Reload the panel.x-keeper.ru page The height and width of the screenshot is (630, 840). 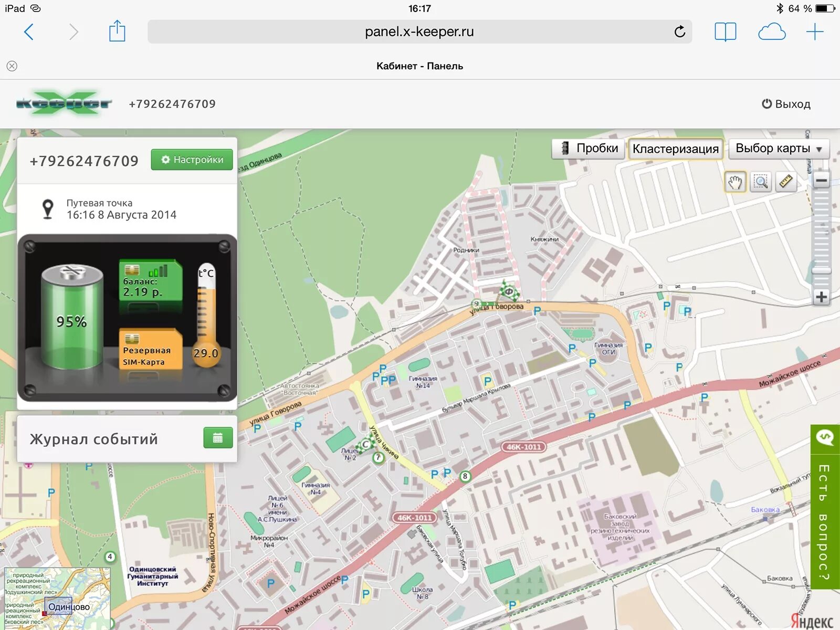[x=680, y=32]
